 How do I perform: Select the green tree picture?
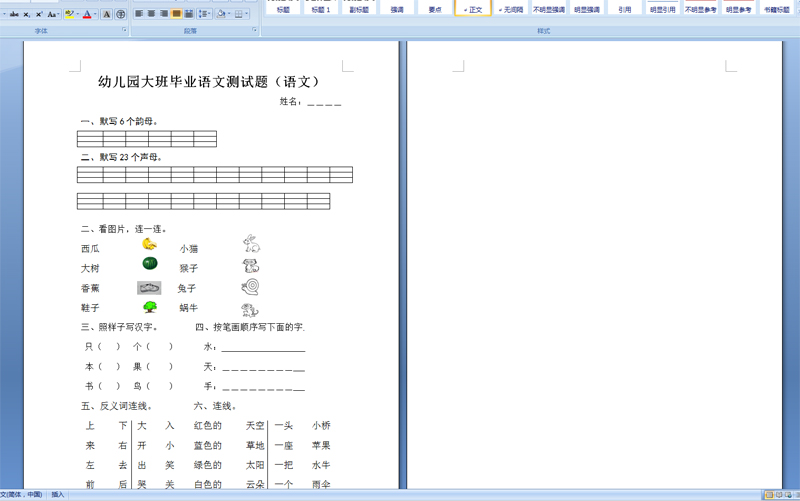[x=149, y=307]
